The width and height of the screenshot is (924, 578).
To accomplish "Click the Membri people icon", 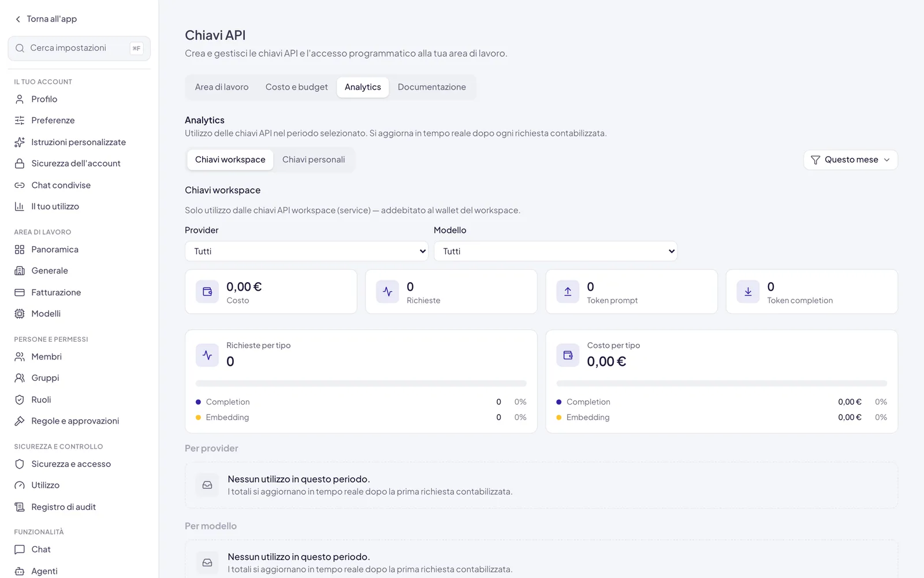I will click(x=20, y=357).
